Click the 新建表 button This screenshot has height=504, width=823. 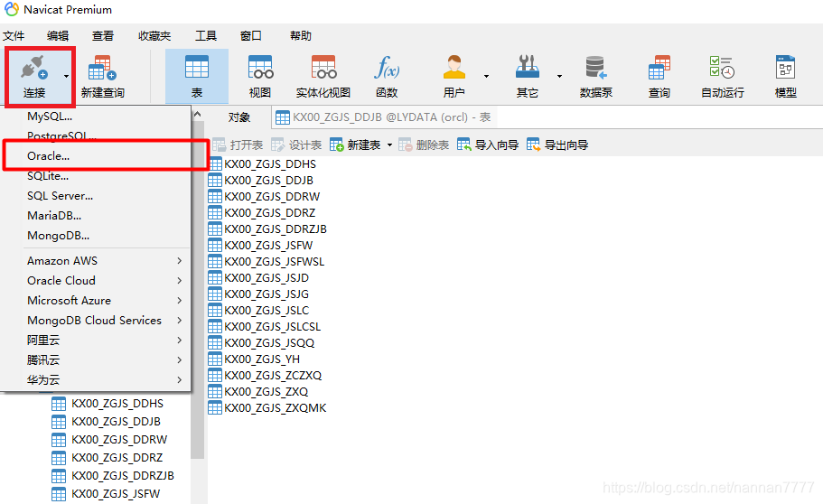point(355,145)
